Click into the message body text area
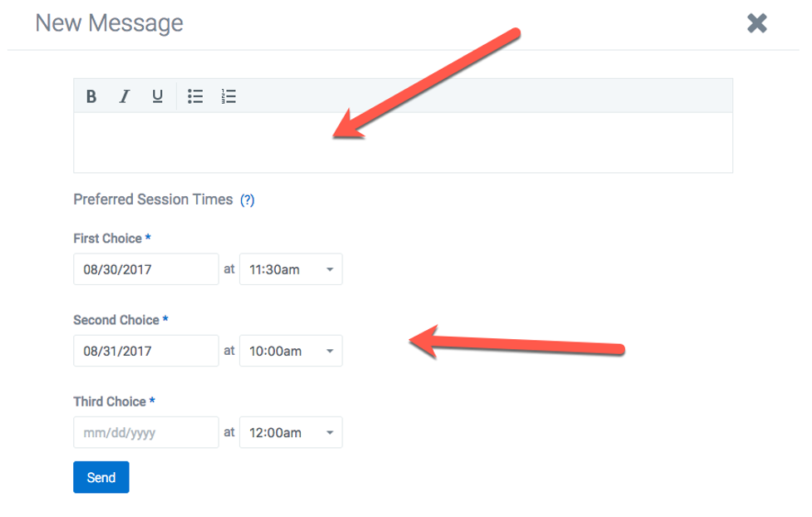The height and width of the screenshot is (517, 812). 403,142
